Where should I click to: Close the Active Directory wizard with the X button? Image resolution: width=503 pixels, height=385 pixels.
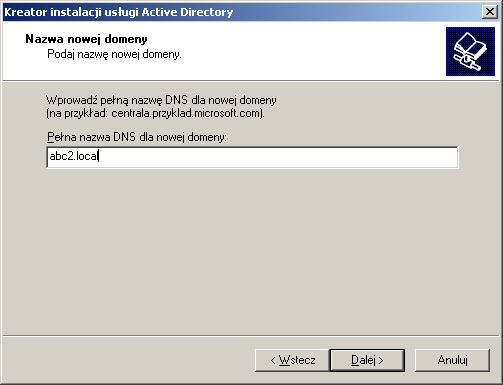tap(490, 12)
